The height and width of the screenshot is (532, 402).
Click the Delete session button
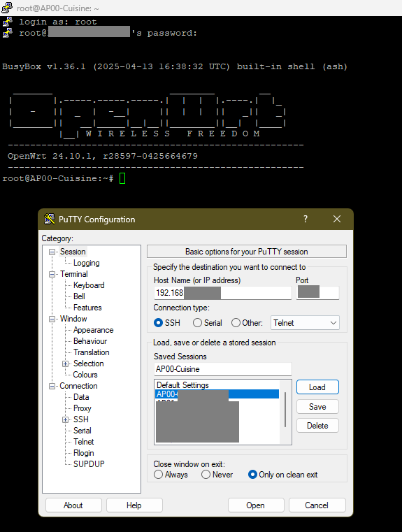point(317,426)
